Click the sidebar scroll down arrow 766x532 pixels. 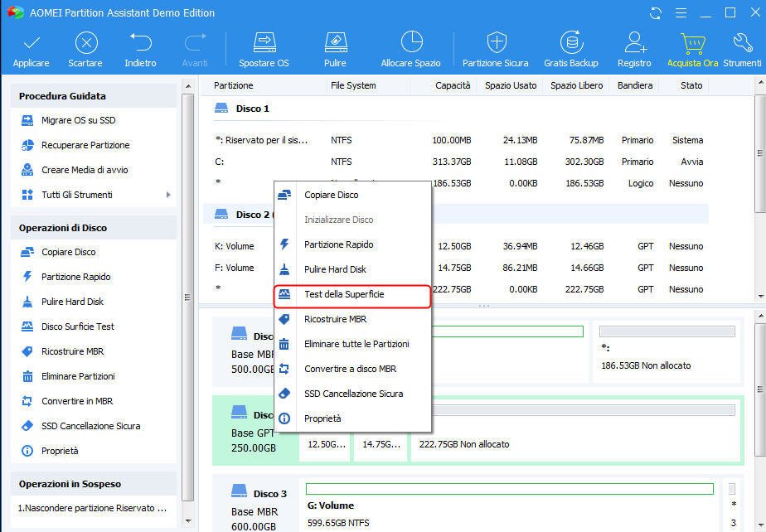pos(188,521)
